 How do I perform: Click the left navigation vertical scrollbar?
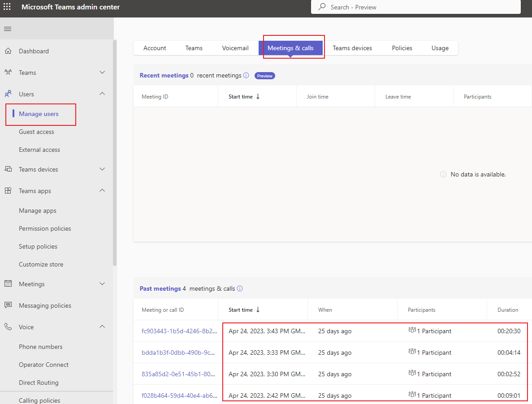coord(115,153)
